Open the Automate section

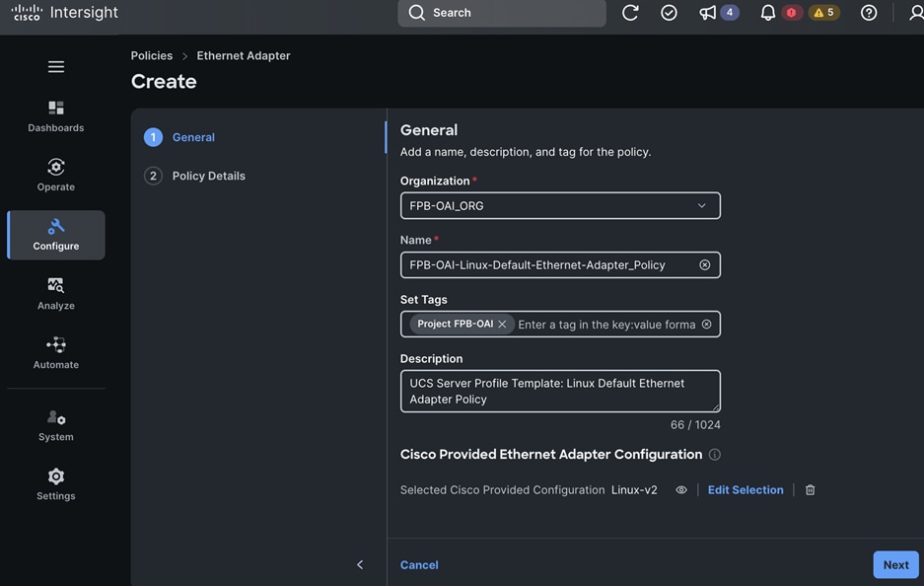tap(56, 353)
